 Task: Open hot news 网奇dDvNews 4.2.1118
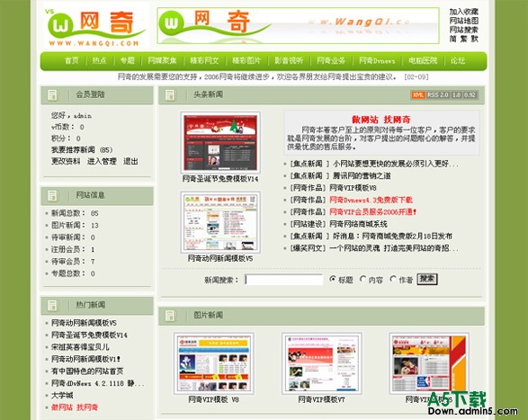pyautogui.click(x=98, y=383)
